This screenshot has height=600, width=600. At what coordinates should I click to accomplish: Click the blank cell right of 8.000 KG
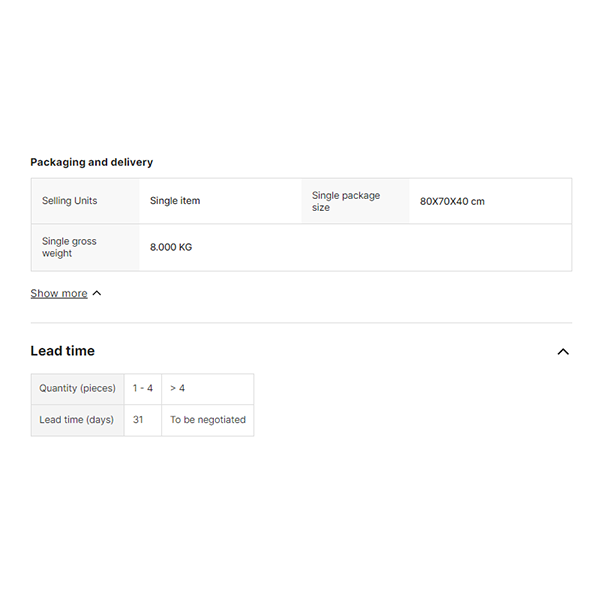coord(400,247)
